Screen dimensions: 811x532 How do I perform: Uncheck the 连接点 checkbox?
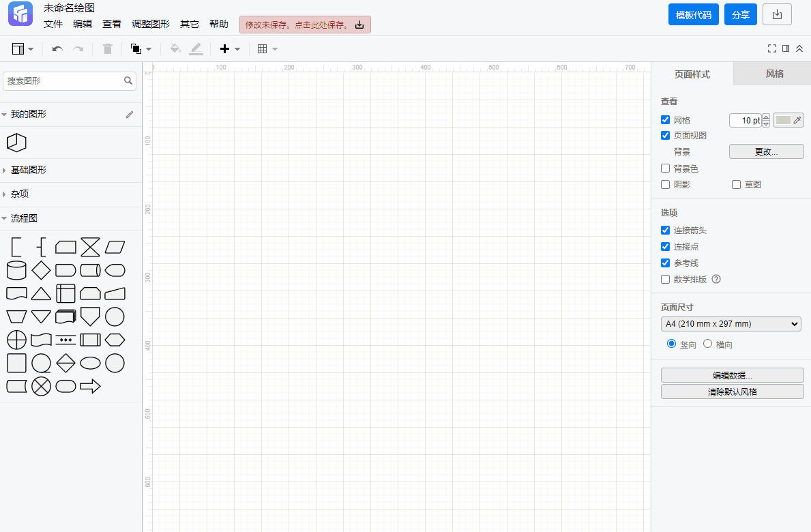pyautogui.click(x=666, y=247)
